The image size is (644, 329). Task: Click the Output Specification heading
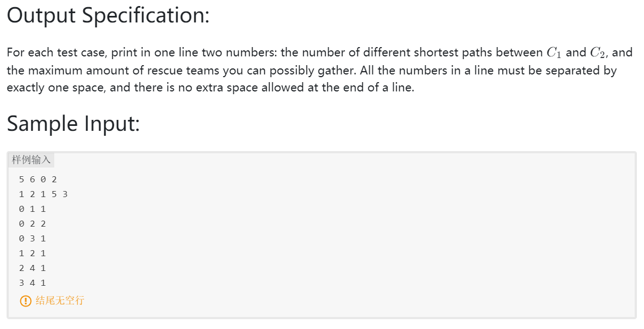(x=108, y=15)
